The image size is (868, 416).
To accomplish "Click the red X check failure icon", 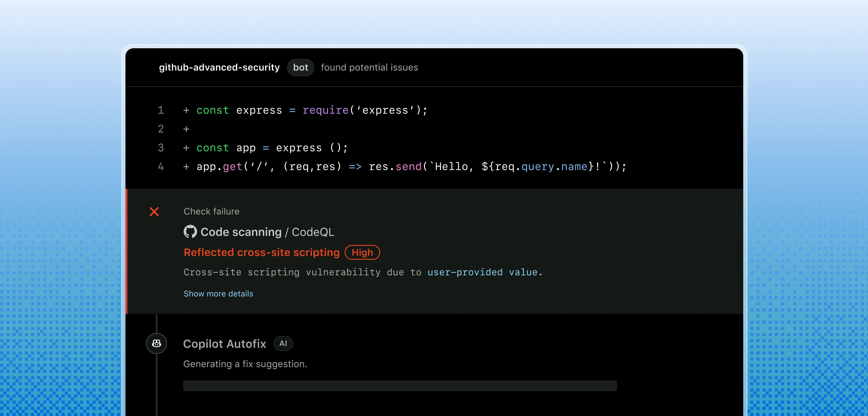I will coord(154,212).
